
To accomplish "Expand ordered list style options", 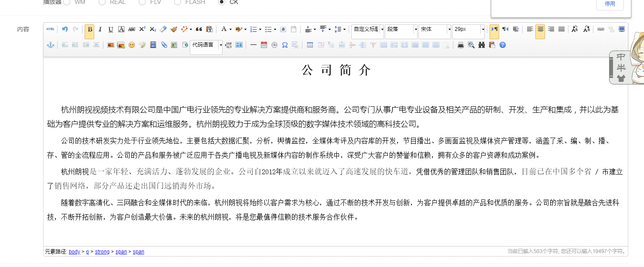I will (260, 29).
